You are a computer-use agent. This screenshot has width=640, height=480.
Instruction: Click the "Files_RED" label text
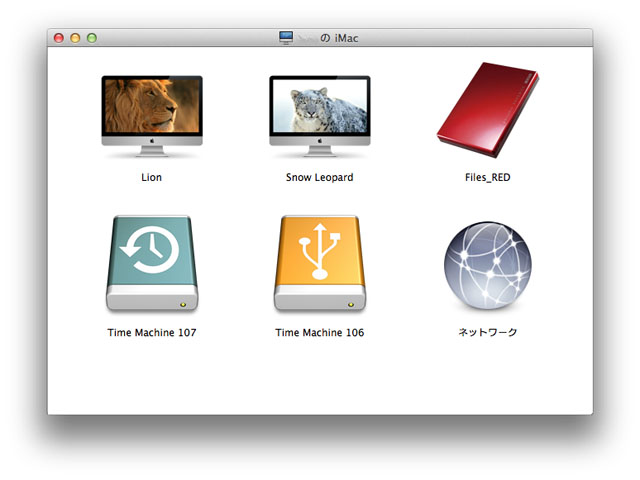point(488,178)
